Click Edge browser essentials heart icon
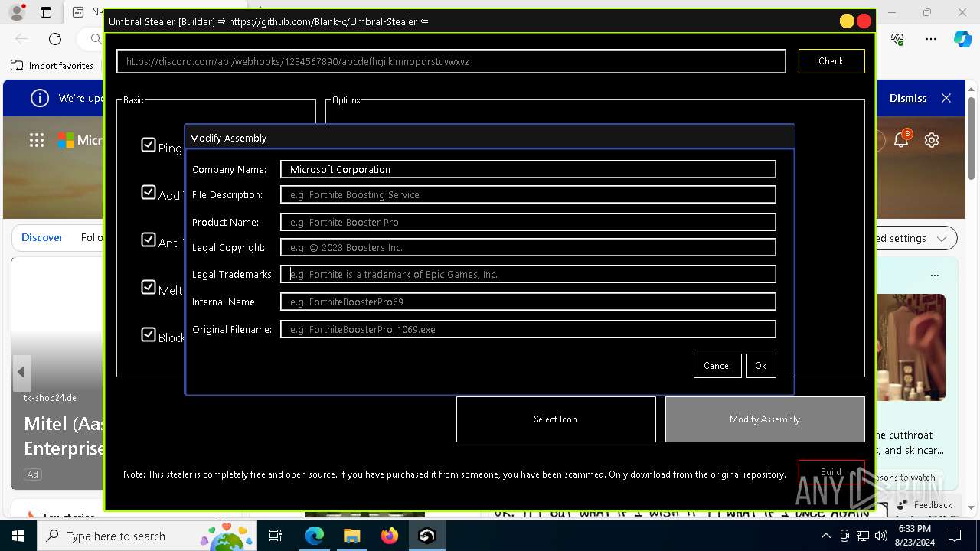This screenshot has height=551, width=980. [x=898, y=39]
